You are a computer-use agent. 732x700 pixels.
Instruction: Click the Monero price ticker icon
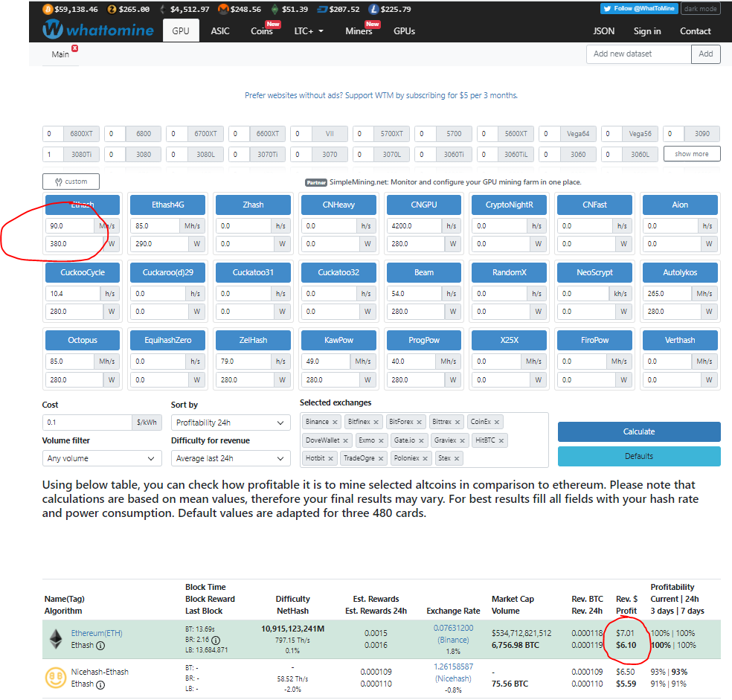(x=223, y=9)
